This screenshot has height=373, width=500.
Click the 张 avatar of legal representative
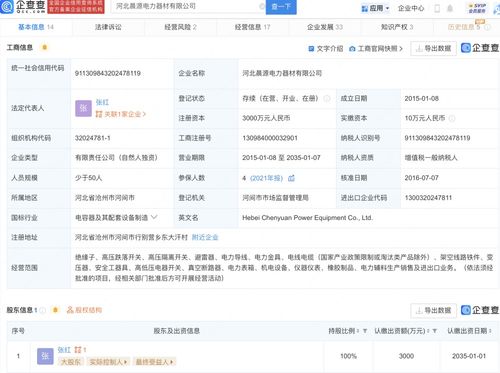tap(83, 108)
